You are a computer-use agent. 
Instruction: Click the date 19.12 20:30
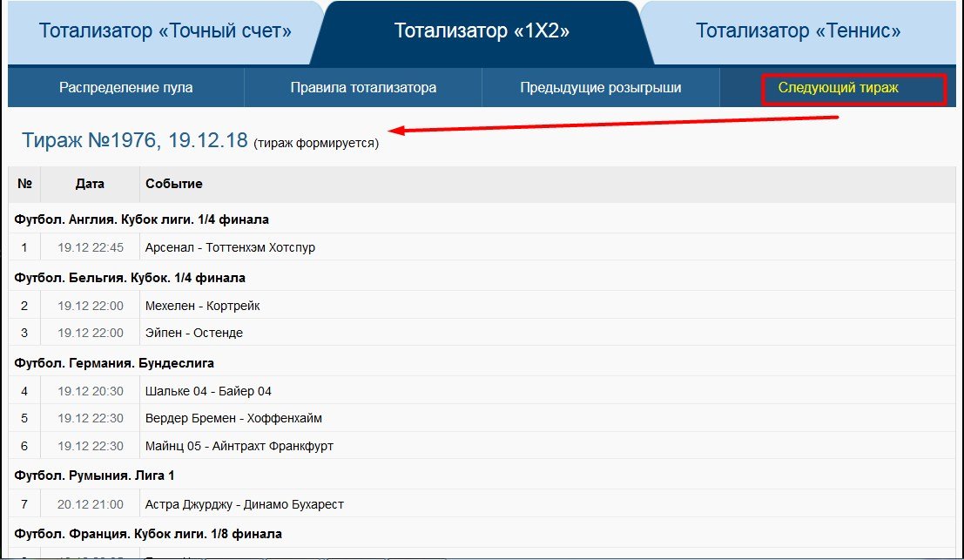pos(91,391)
